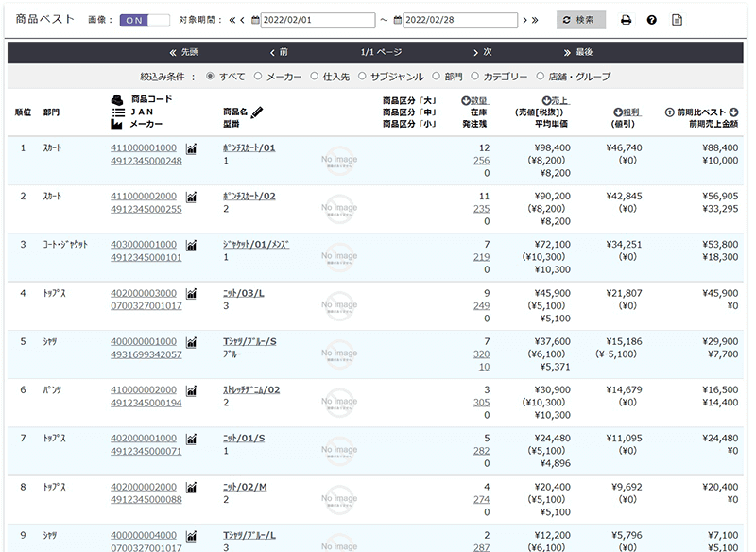The height and width of the screenshot is (552, 756).
Task: Jump to 最後 page in pagination bar
Action: click(x=577, y=52)
